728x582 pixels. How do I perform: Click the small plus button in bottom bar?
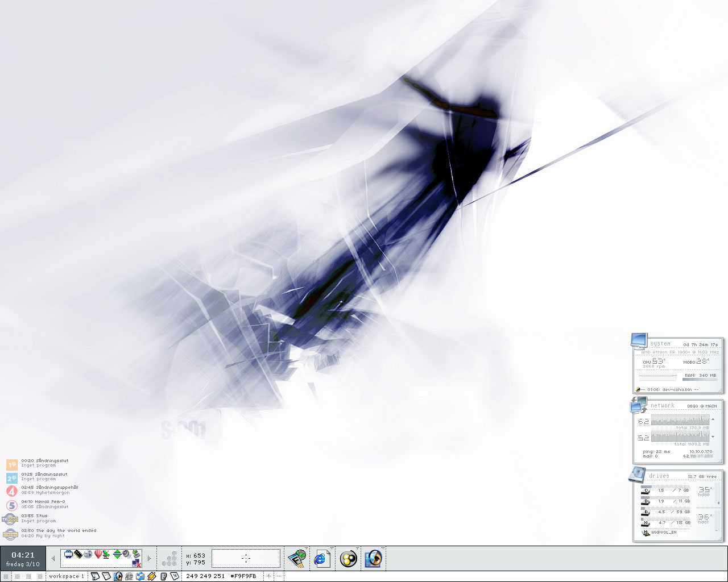point(268,576)
